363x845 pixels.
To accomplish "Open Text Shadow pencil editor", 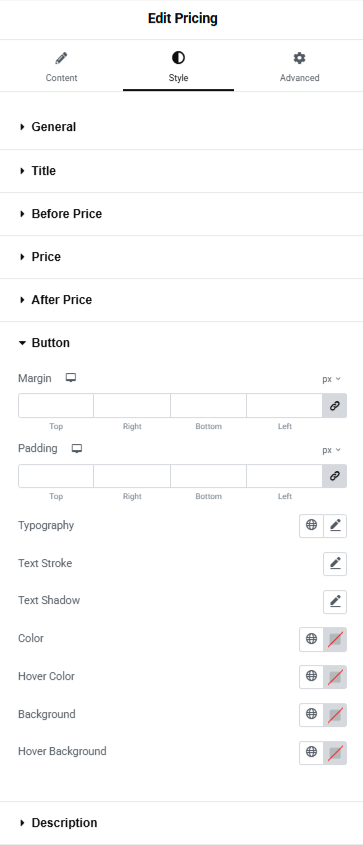I will (335, 601).
